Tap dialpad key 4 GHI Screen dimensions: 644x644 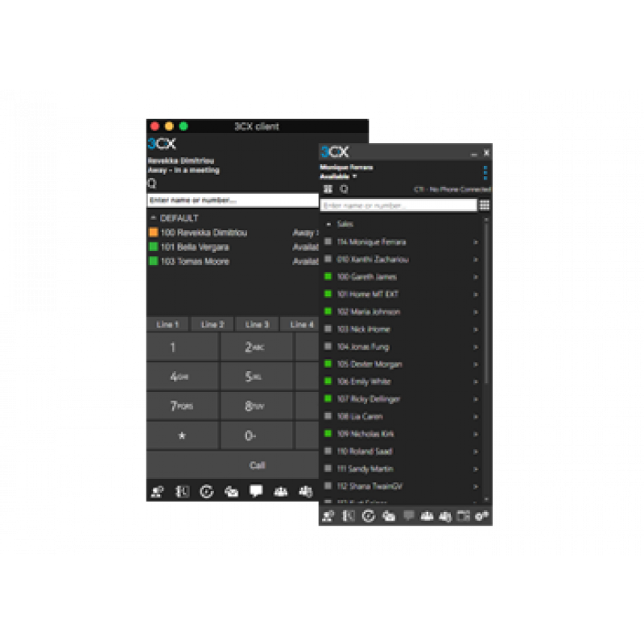click(x=183, y=377)
